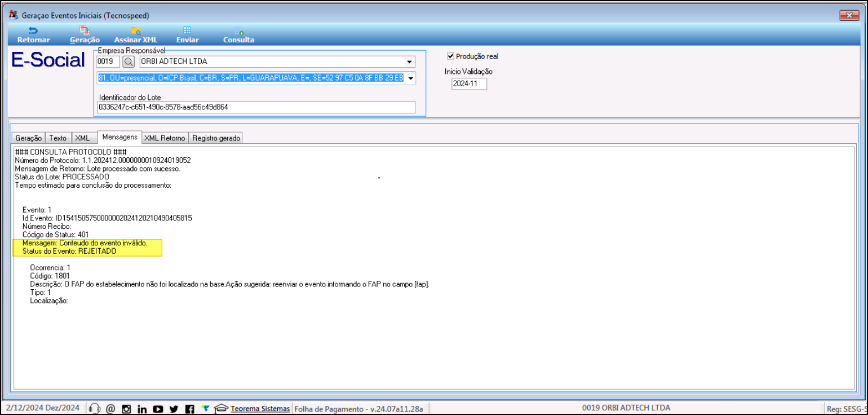Open the LinkedIn icon in status bar

pyautogui.click(x=142, y=409)
